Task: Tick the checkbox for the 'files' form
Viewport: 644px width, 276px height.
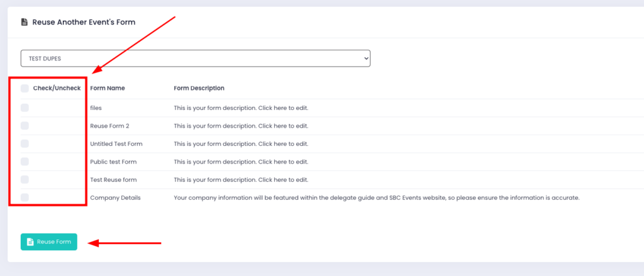Action: click(x=25, y=108)
